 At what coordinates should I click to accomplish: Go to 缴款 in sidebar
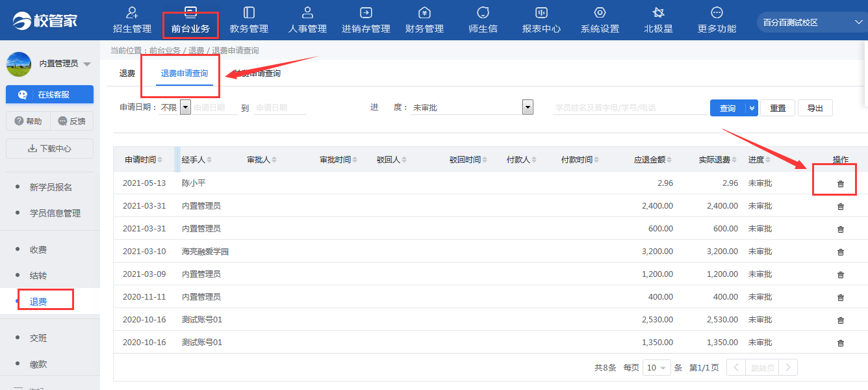click(38, 364)
